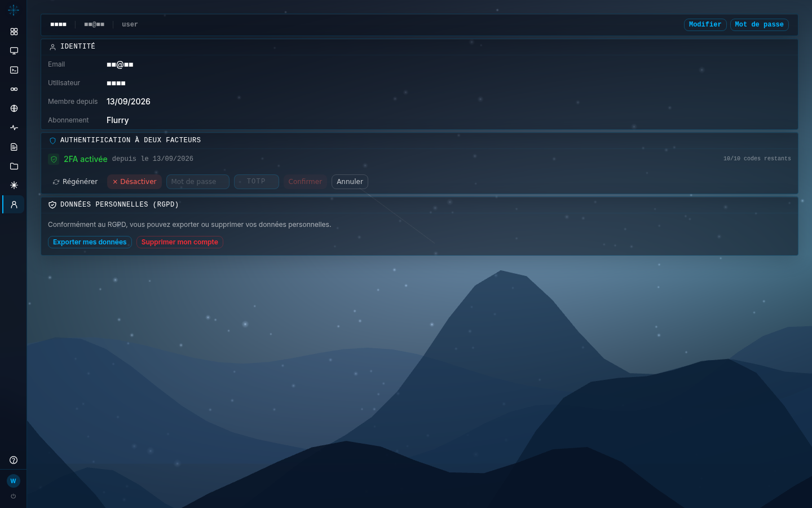Open the terminal console icon in sidebar

tap(14, 70)
